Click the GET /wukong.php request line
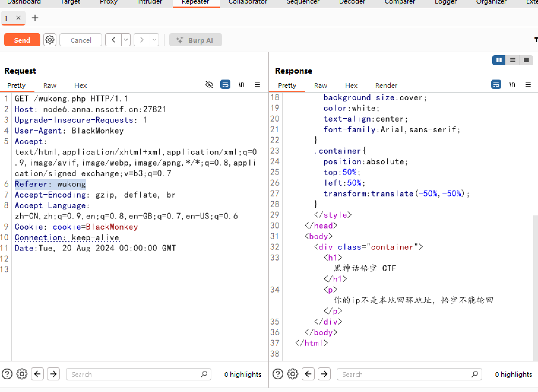This screenshot has height=392, width=538. click(71, 99)
